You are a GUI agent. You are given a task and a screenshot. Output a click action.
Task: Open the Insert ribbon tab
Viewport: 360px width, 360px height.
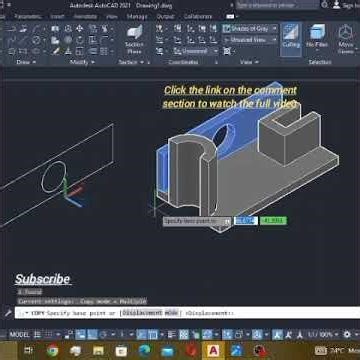point(58,17)
